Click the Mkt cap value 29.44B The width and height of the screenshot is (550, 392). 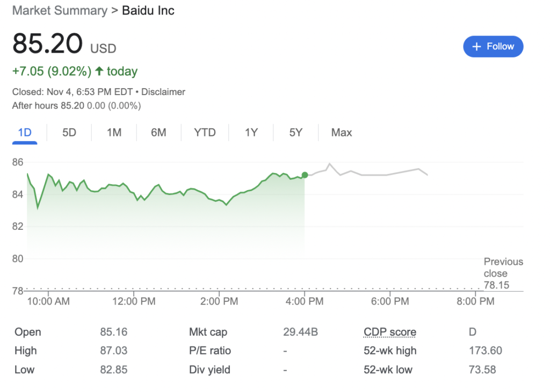[x=301, y=332]
